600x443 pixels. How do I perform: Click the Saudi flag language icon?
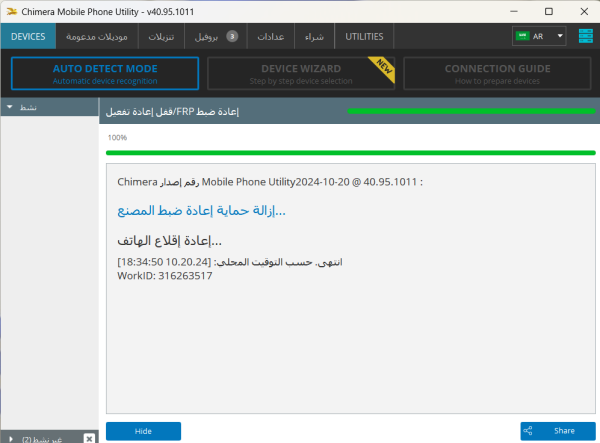point(522,36)
